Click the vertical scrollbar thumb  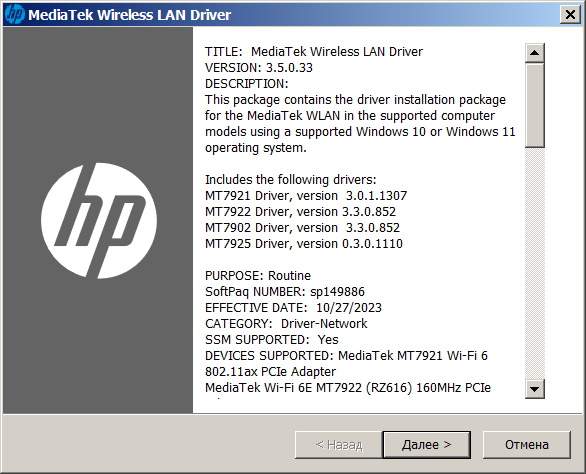pyautogui.click(x=534, y=105)
